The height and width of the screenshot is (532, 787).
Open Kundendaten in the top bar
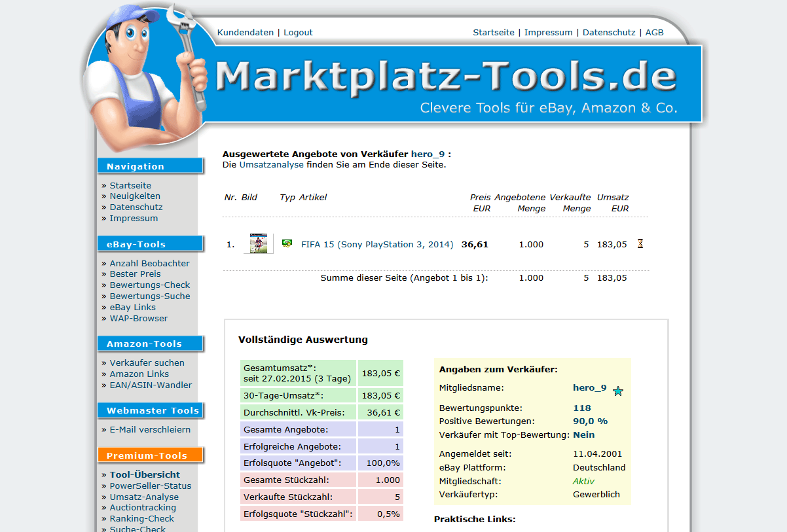tap(246, 32)
